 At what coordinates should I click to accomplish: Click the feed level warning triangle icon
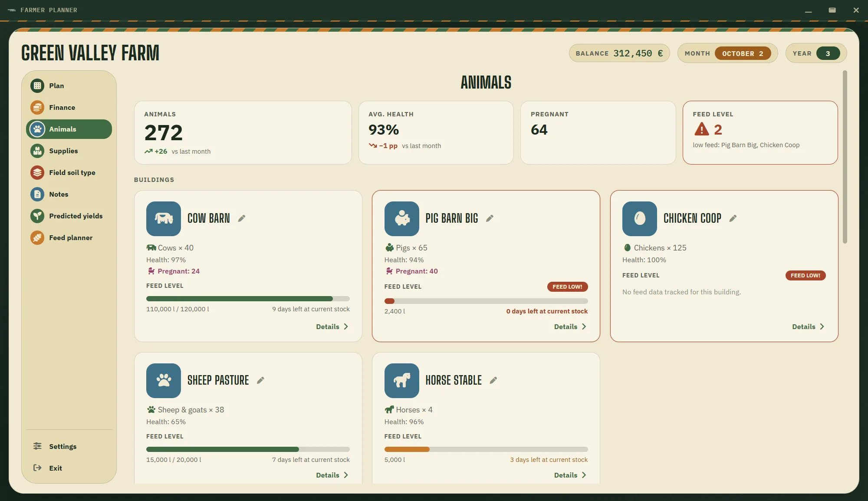click(x=701, y=129)
